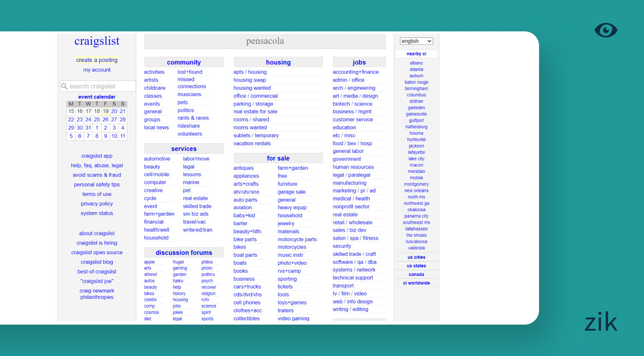
Task: Open the event calendar link
Action: point(97,97)
